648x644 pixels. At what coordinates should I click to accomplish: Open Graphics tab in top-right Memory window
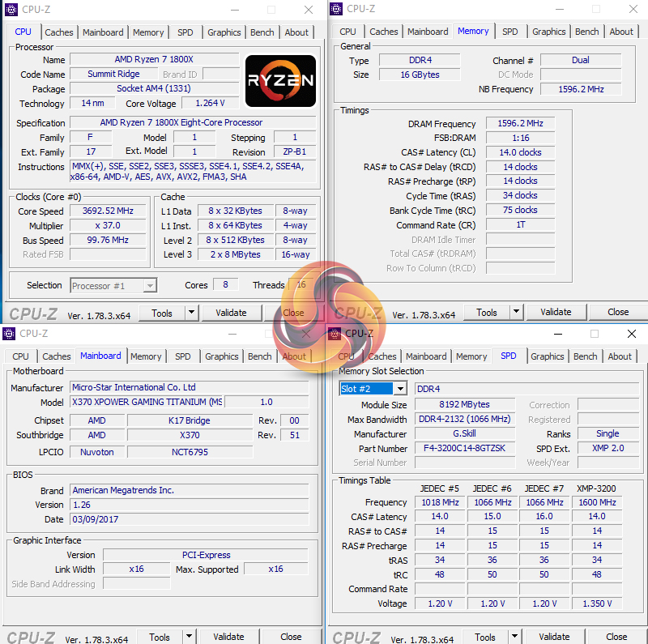click(x=549, y=32)
